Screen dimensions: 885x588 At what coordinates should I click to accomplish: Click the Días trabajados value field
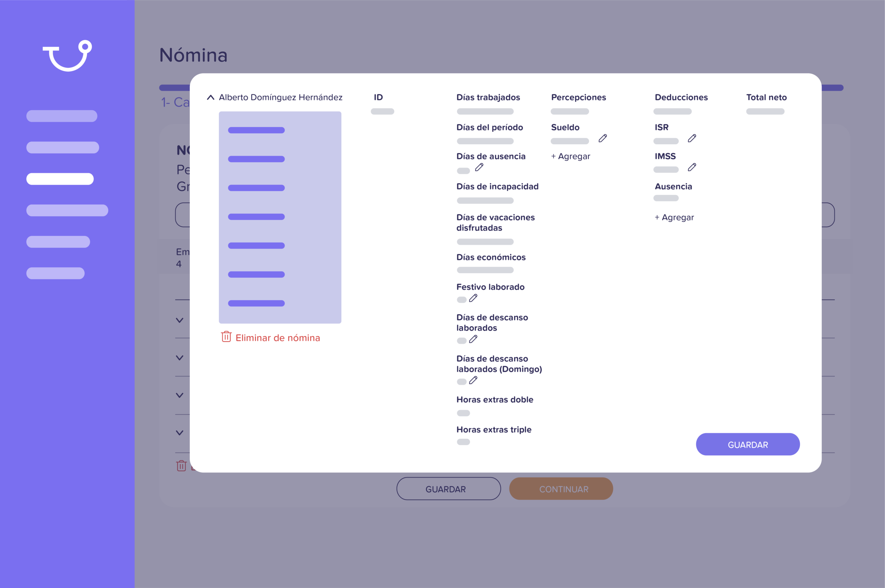[485, 111]
